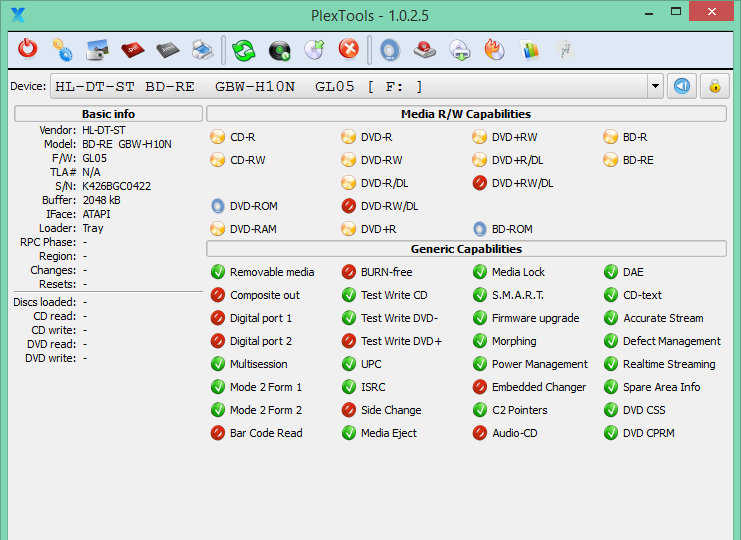Click the DVD-ROM blue disc icon
Screen dimensions: 741x540
click(217, 206)
